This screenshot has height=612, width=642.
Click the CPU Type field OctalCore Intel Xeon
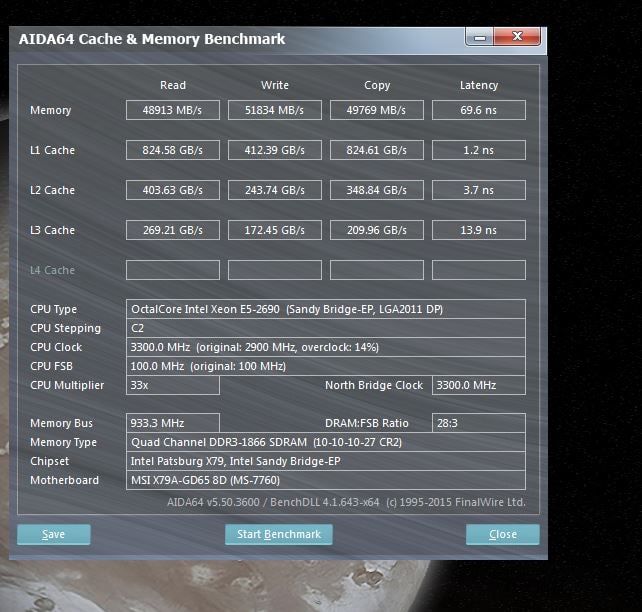click(326, 309)
